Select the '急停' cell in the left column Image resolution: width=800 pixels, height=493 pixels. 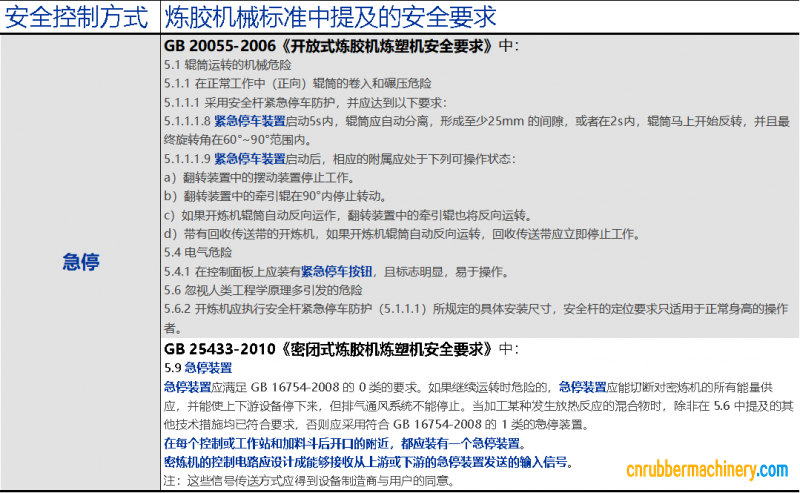pos(81,262)
